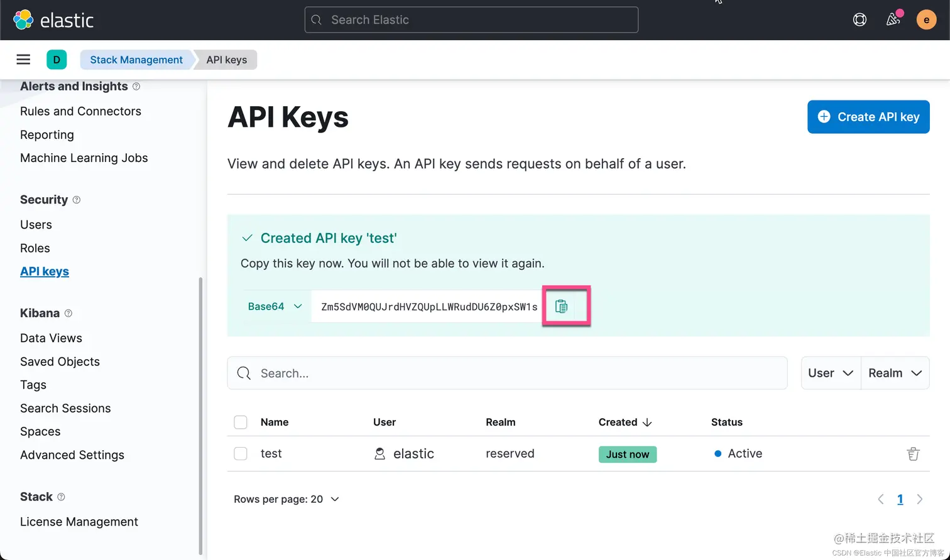950x560 pixels.
Task: Open License Management
Action: pos(79,522)
